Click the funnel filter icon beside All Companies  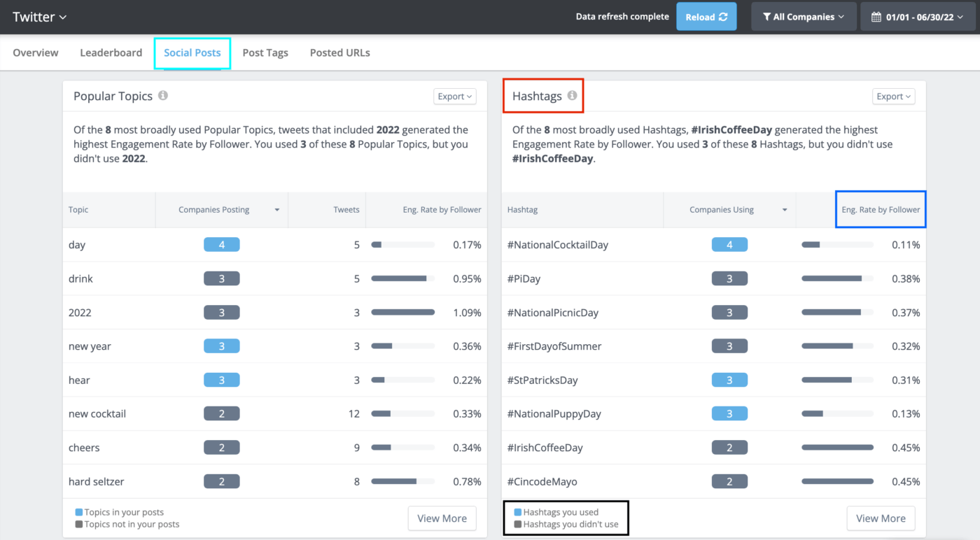(767, 15)
